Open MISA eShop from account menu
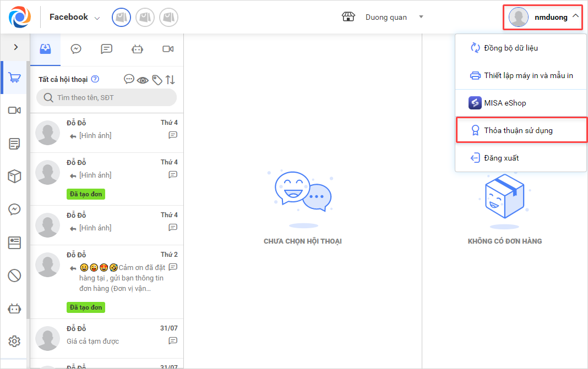The height and width of the screenshot is (369, 588). [x=521, y=103]
